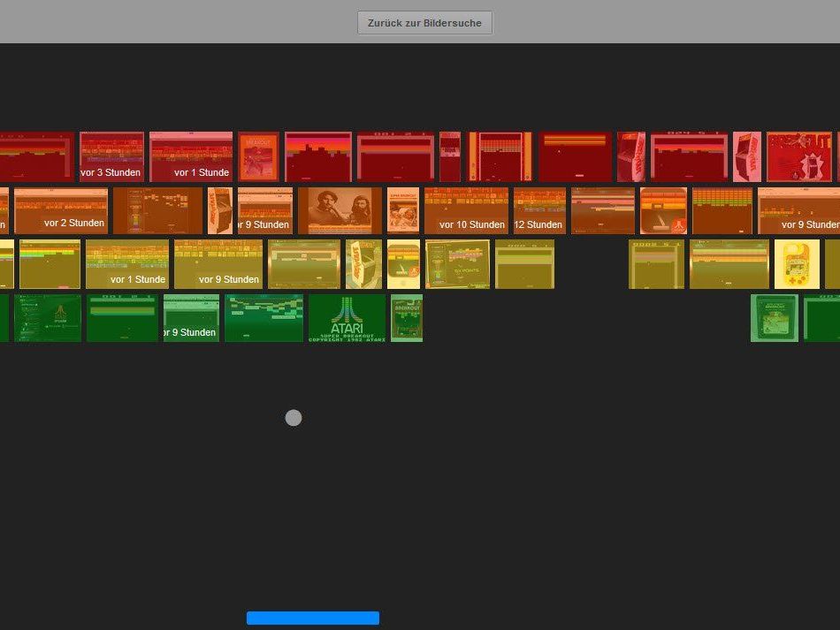Viewport: 840px width, 630px height.
Task: Click orange thumbnail labeled vor 2 Stunden
Action: 61,210
